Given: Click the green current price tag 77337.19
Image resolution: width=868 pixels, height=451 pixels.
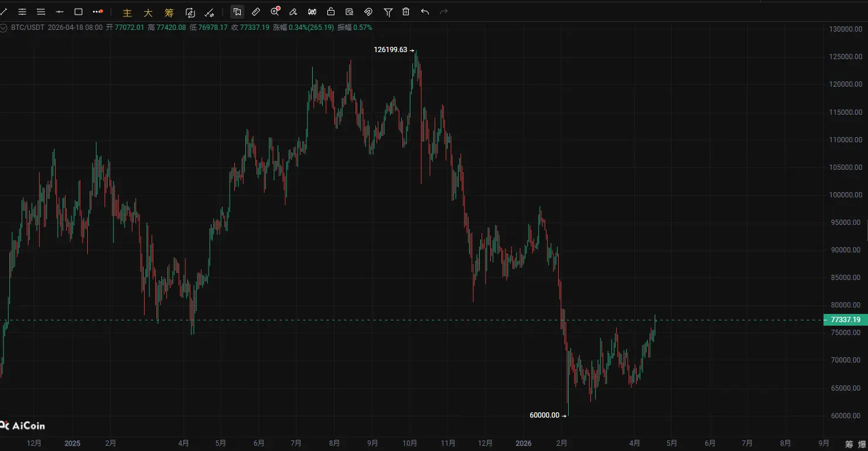Looking at the screenshot, I should click(846, 320).
